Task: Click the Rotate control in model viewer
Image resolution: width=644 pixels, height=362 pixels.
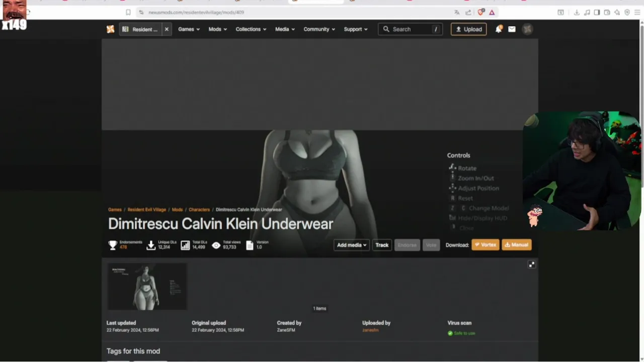Action: (x=467, y=168)
